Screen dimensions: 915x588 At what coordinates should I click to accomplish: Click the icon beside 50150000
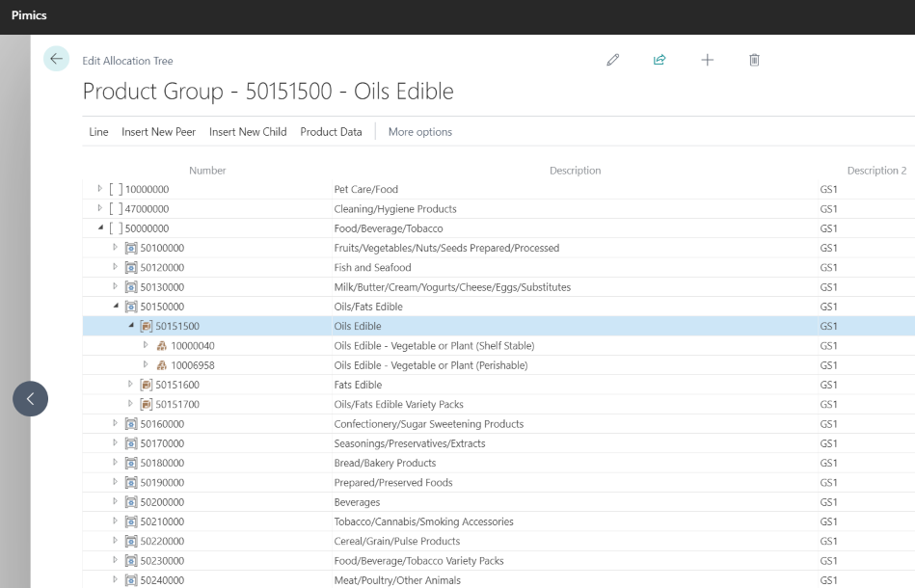click(131, 307)
